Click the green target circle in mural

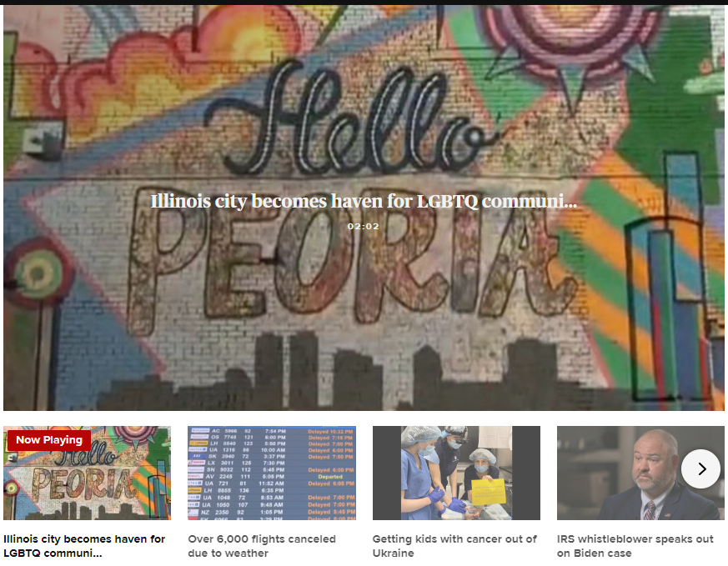pyautogui.click(x=35, y=275)
